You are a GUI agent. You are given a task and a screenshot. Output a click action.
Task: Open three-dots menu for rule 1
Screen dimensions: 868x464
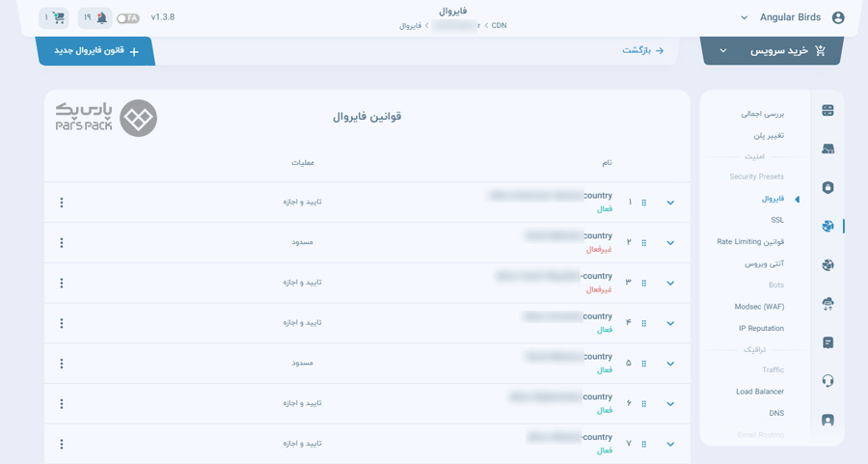pos(62,203)
